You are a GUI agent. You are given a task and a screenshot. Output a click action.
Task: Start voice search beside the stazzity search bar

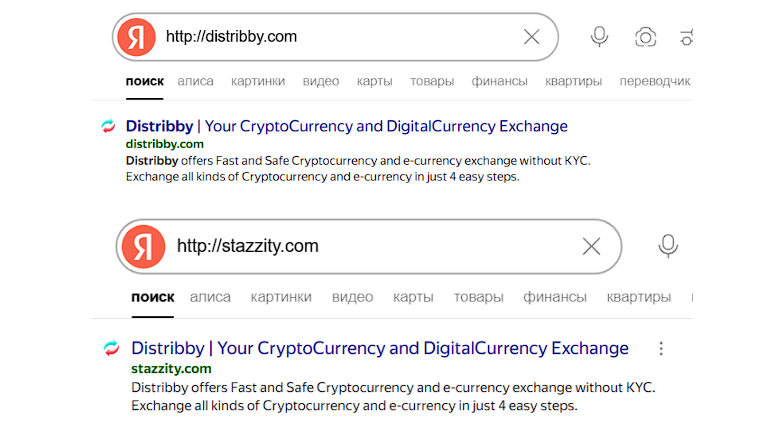coord(668,246)
